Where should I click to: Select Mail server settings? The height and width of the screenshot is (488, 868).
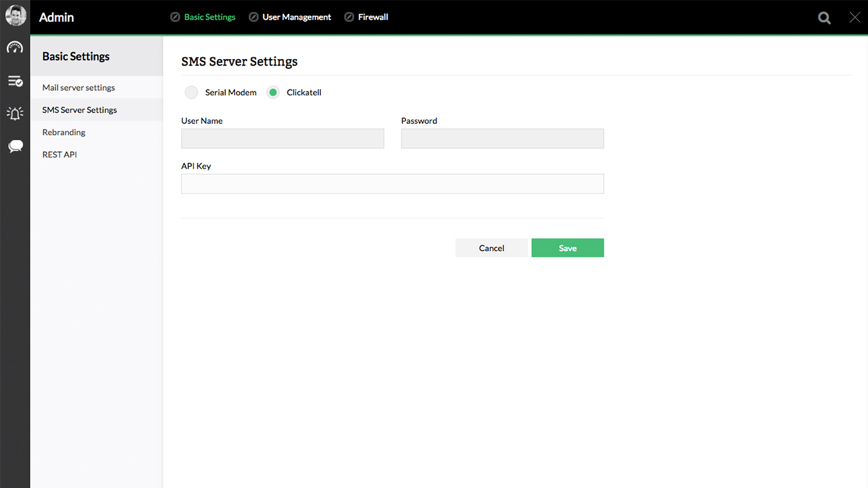point(78,87)
